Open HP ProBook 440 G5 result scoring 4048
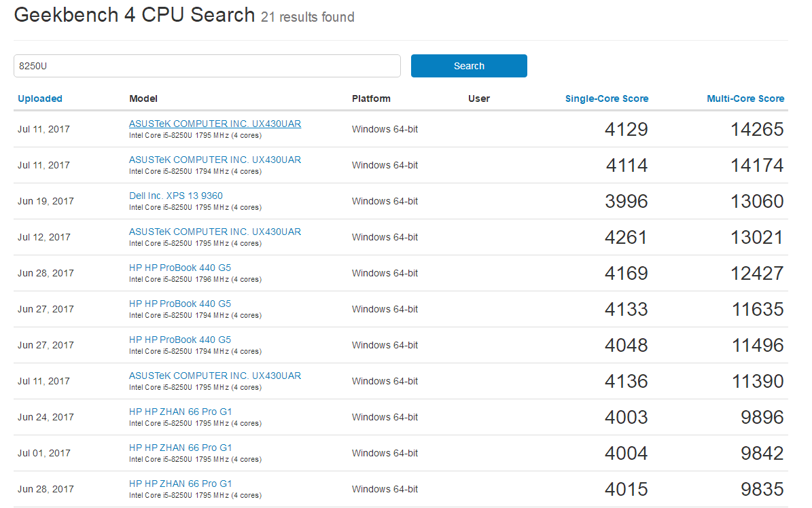Image resolution: width=812 pixels, height=508 pixels. (179, 340)
